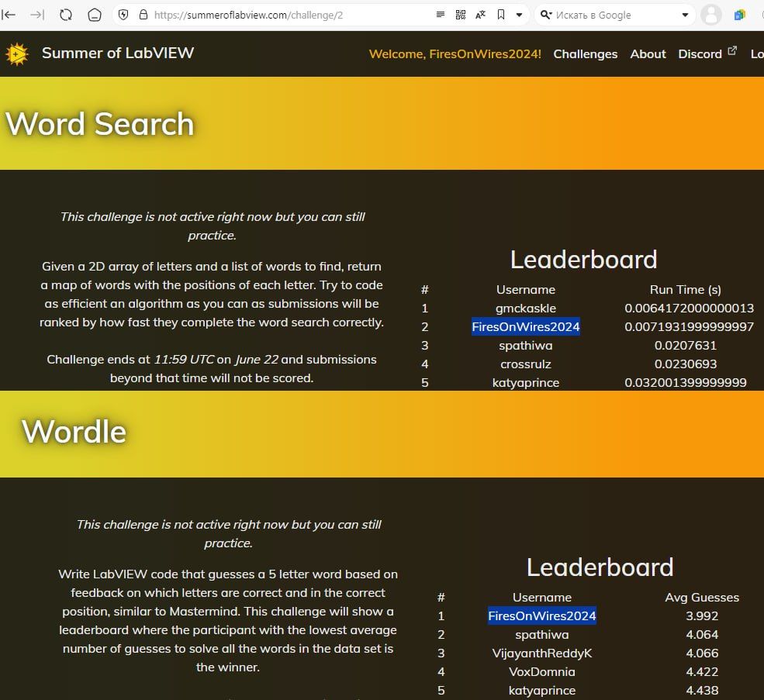The image size is (764, 700).
Task: Click the Wordle challenge title
Action: pyautogui.click(x=74, y=432)
